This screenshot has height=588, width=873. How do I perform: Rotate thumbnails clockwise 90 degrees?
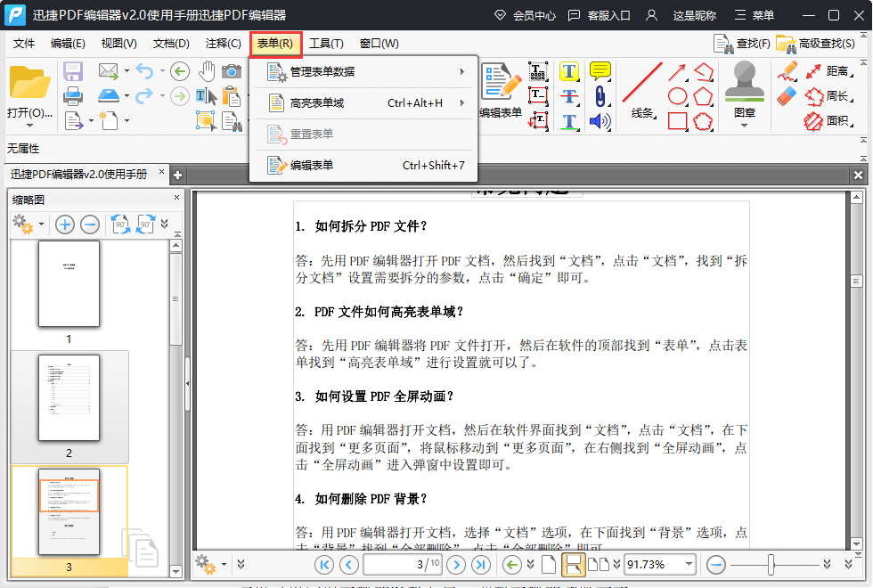145,225
